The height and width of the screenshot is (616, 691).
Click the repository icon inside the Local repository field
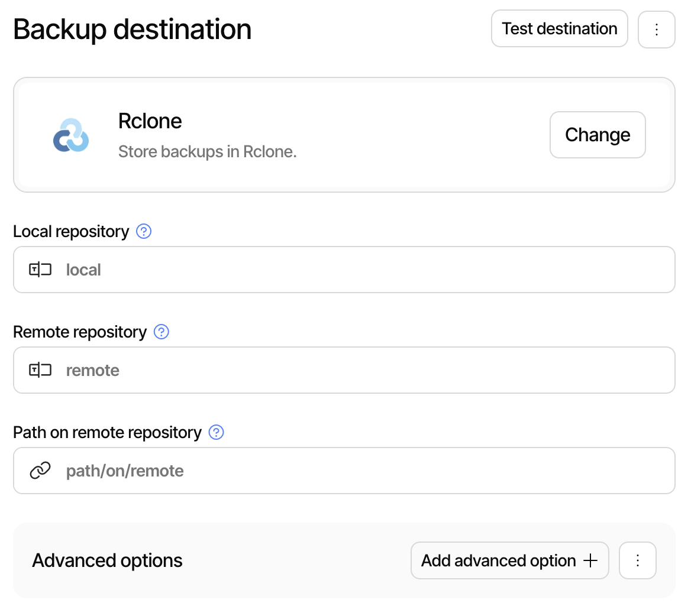[x=40, y=270]
